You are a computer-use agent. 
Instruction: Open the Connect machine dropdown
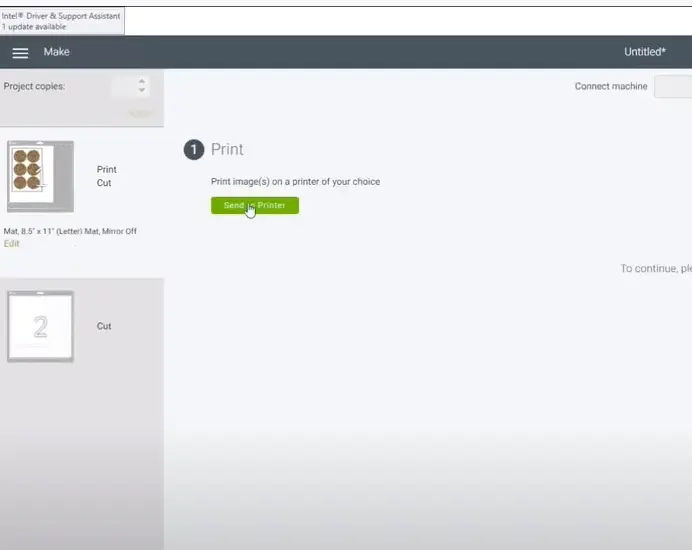pyautogui.click(x=672, y=87)
